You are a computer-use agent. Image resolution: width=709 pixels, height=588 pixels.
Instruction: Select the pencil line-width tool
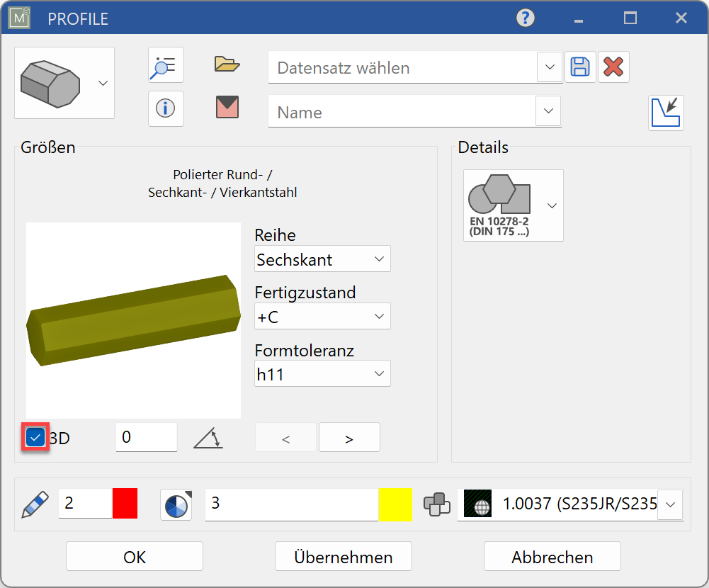coord(34,504)
